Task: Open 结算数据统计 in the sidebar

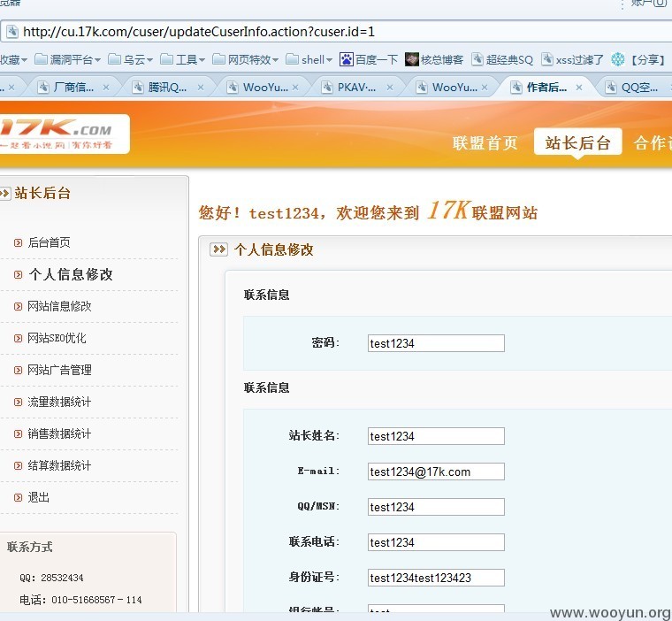Action: click(x=59, y=465)
